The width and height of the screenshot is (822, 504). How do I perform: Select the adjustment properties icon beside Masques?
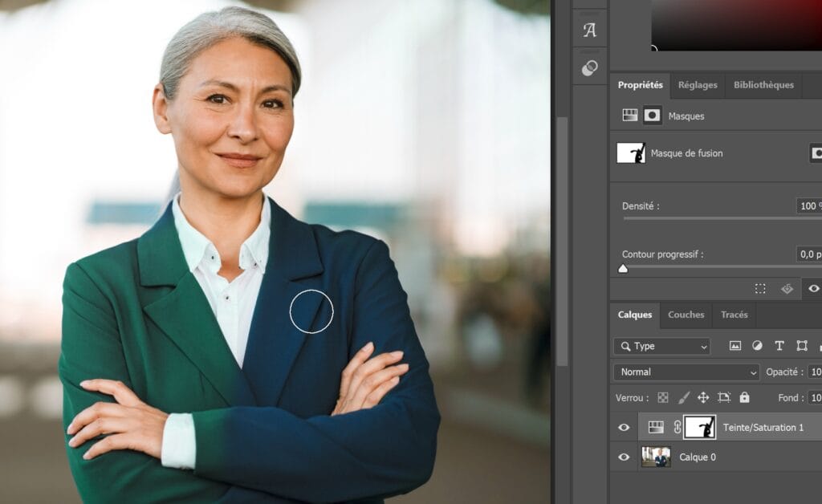pyautogui.click(x=630, y=116)
